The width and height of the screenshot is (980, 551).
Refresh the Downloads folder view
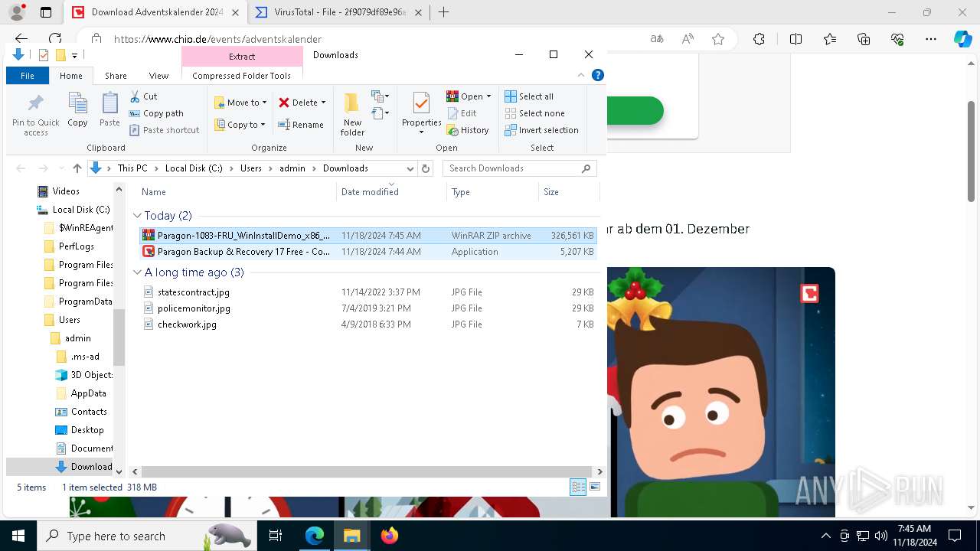426,168
